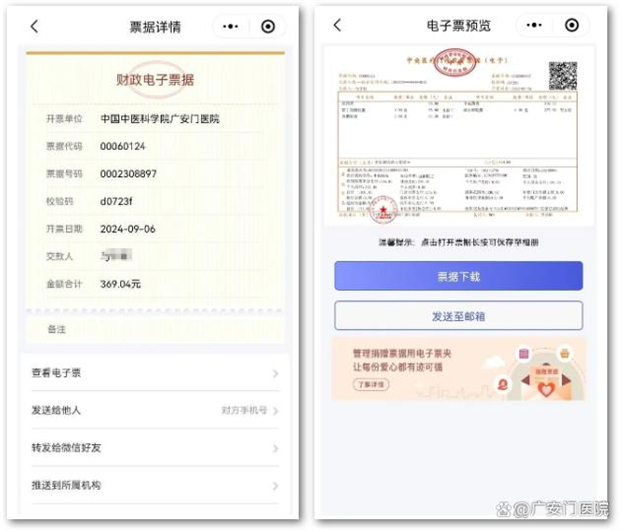Image resolution: width=622 pixels, height=531 pixels.
Task: Tap the 电子票预览 page title
Action: [x=459, y=25]
